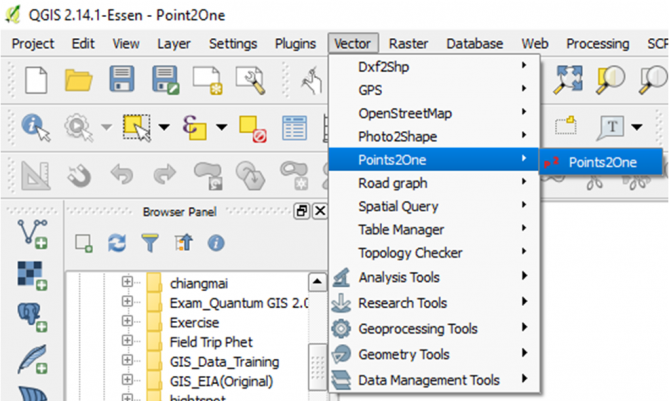Open dropdown arrow next to Run Feature Action
This screenshot has height=401, width=669.
(106, 127)
